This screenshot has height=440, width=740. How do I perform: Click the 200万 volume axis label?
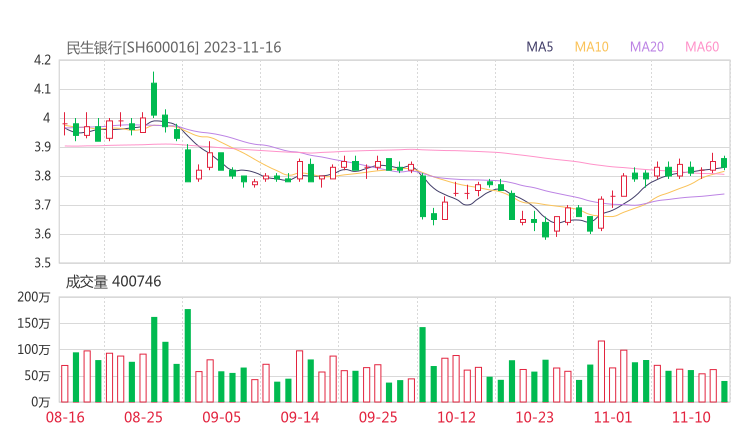(34, 297)
